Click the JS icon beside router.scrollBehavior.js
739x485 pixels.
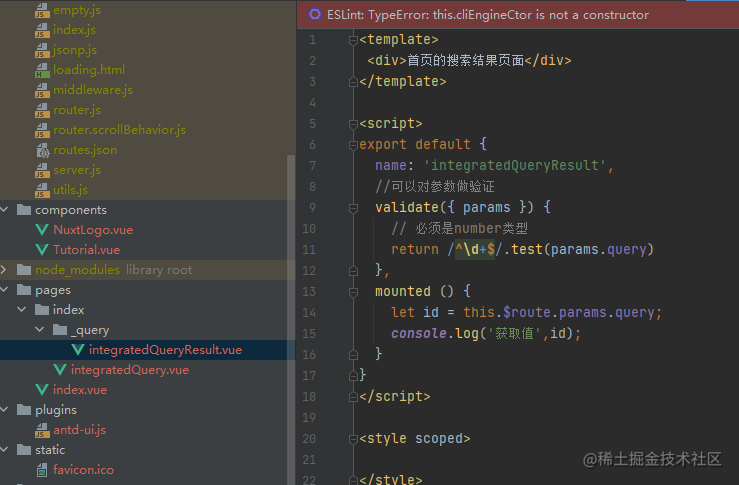click(x=42, y=130)
